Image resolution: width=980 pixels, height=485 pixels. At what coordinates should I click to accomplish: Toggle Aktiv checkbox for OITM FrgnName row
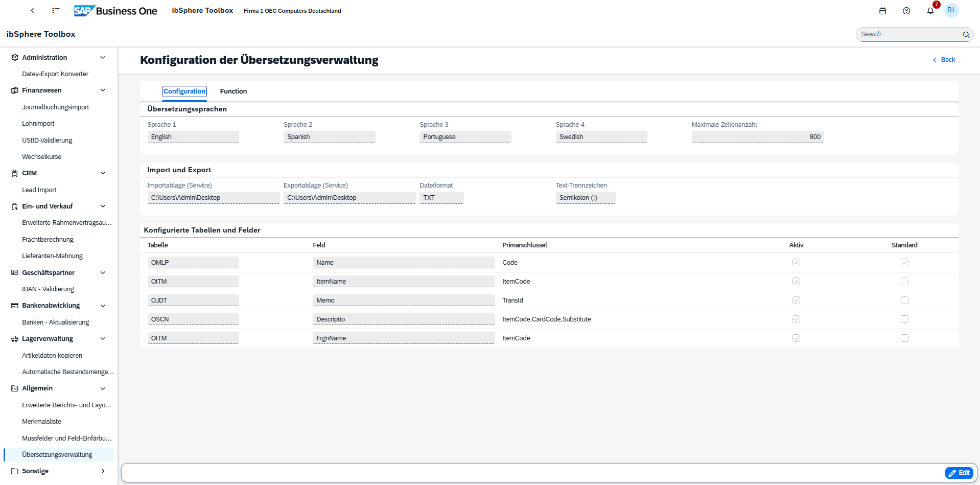(796, 338)
